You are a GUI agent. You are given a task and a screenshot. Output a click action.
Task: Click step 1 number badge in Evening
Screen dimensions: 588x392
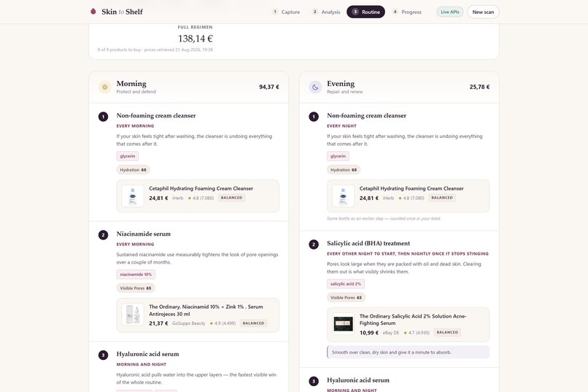pos(314,117)
